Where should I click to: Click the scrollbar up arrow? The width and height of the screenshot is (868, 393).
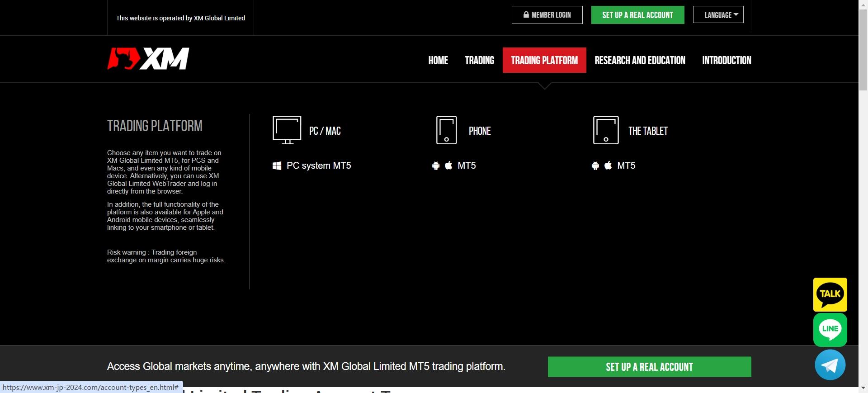tap(863, 4)
